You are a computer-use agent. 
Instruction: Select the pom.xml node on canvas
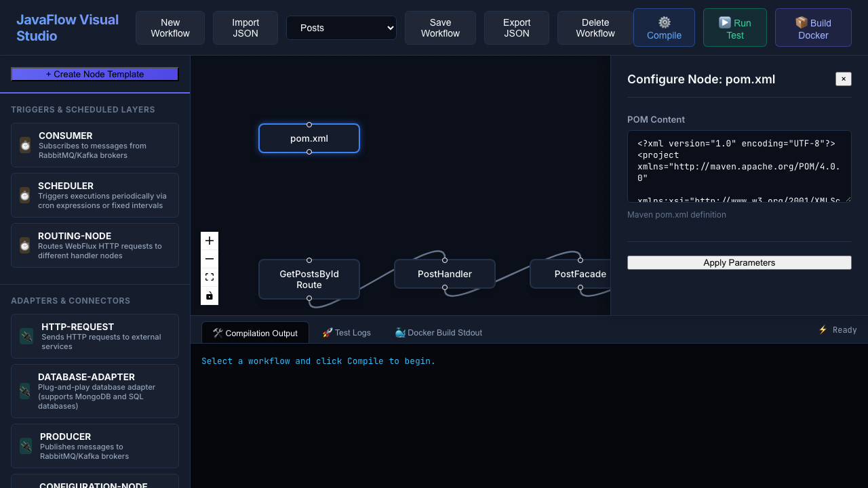(309, 138)
